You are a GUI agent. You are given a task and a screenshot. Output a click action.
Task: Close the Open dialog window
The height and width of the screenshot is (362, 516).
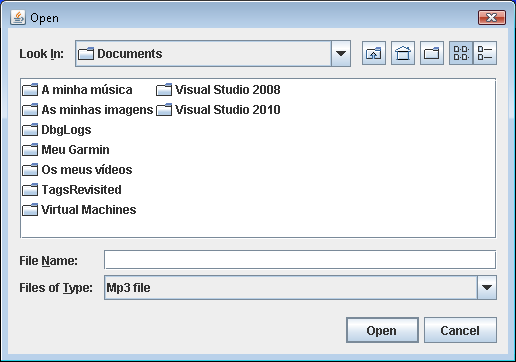[x=492, y=17]
